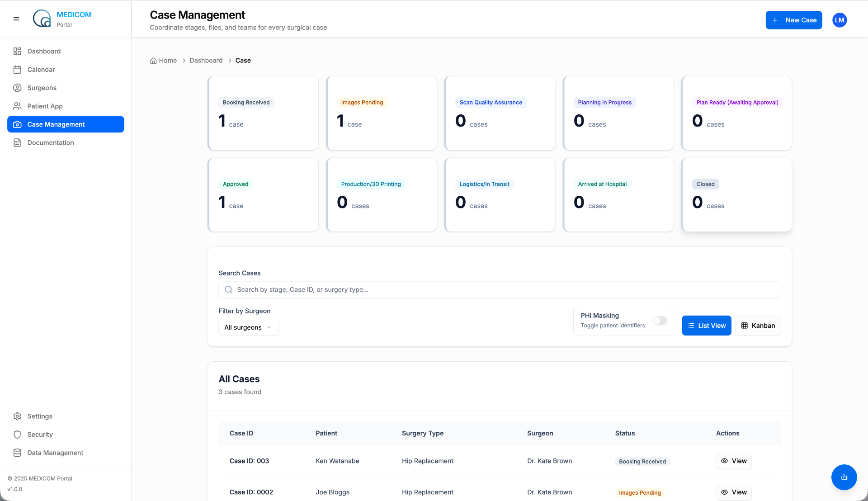
Task: Click the Calendar icon in sidebar
Action: pos(17,70)
